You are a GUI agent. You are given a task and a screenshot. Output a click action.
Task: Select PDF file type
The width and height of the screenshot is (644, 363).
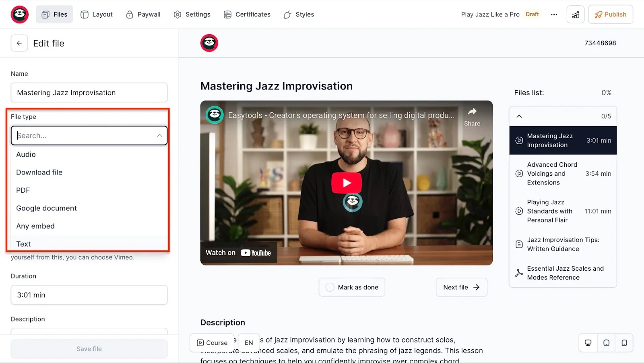coord(89,190)
